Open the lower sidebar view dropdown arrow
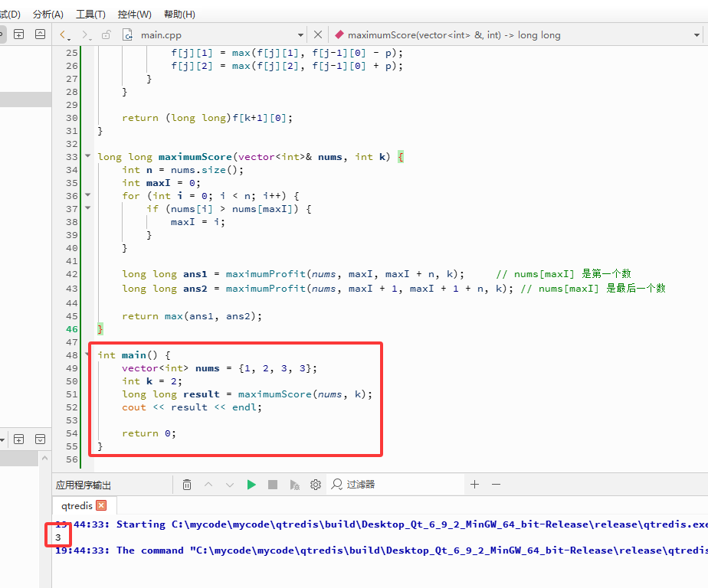Image resolution: width=708 pixels, height=588 pixels. pyautogui.click(x=2, y=439)
